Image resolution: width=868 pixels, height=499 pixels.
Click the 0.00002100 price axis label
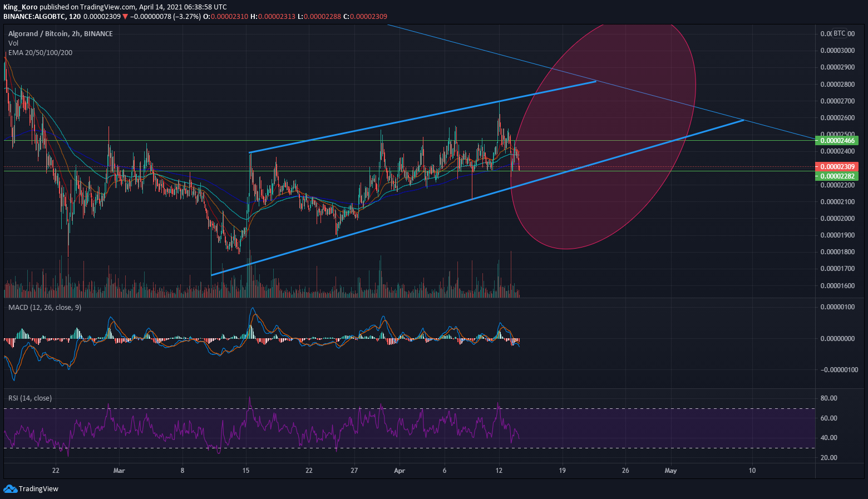click(837, 201)
